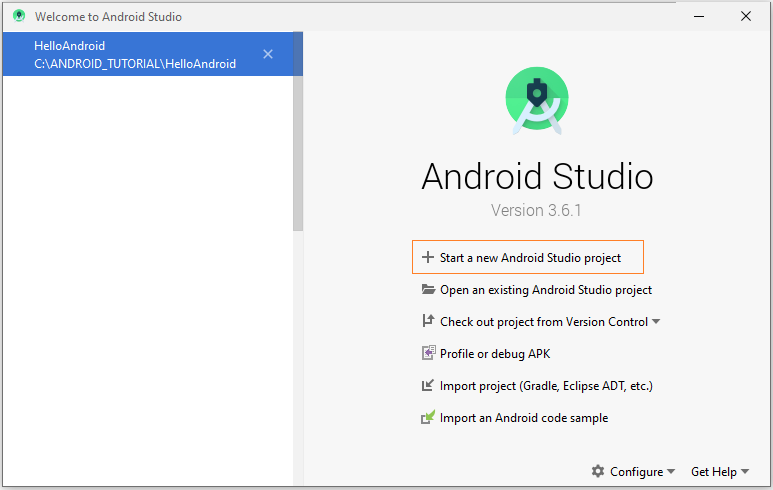Screen dimensions: 773x490
Task: Click the Import project arrow icon
Action: (428, 385)
